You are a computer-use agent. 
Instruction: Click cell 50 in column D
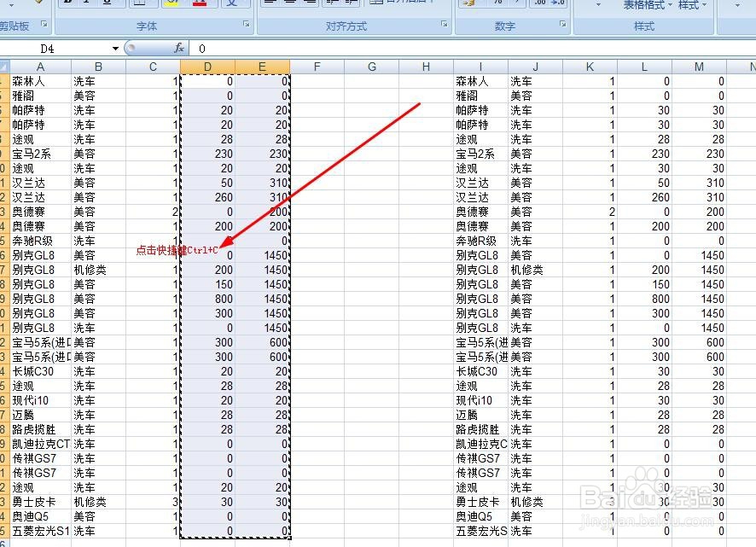point(207,183)
